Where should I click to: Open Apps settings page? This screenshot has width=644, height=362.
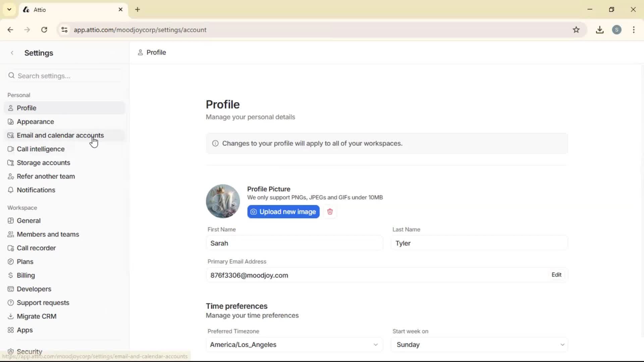(x=65, y=330)
